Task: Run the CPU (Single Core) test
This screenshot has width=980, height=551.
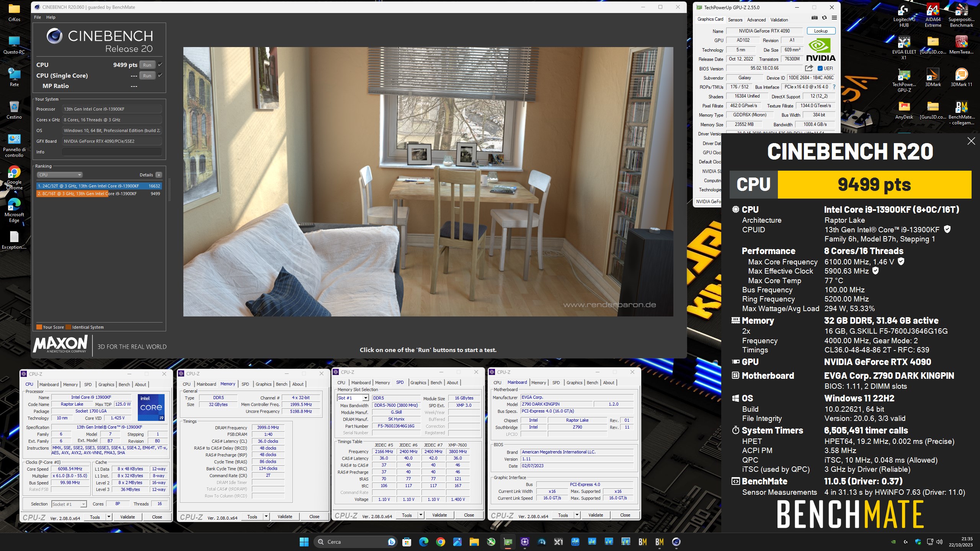Action: point(147,76)
